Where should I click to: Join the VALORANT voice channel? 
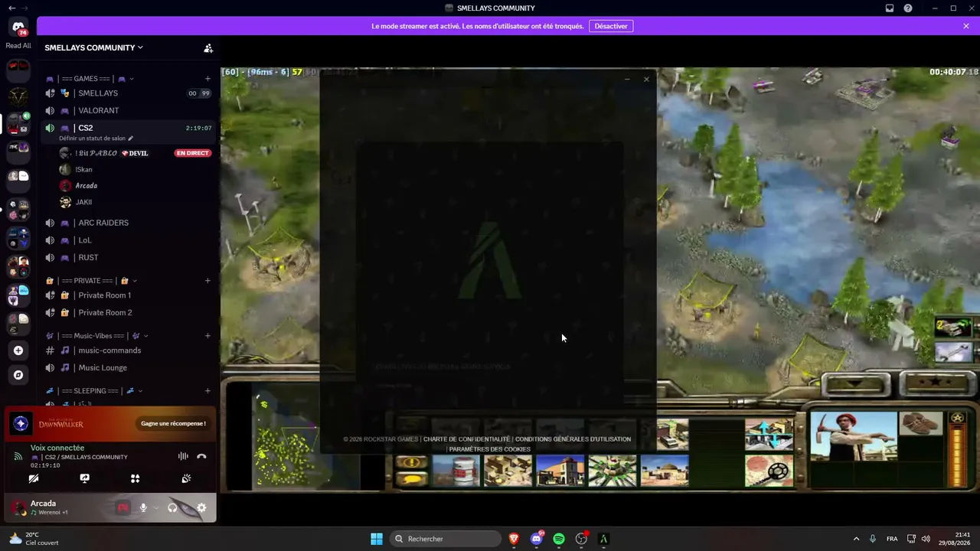pos(129,111)
